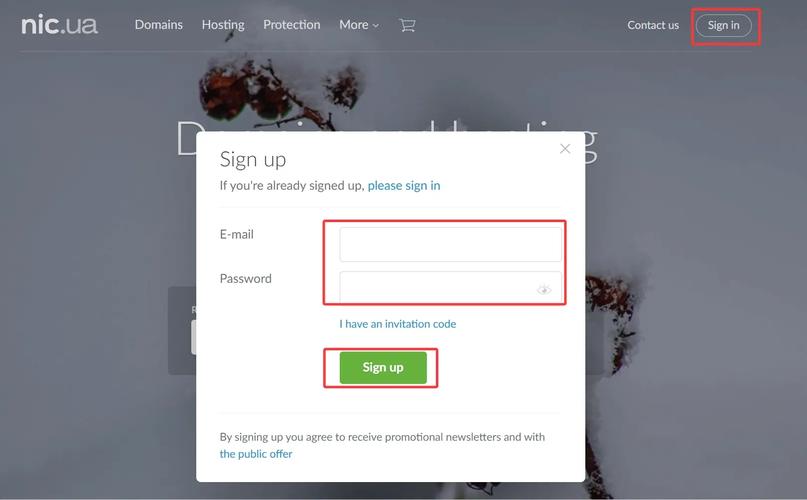
Task: Open 'I have an invitation code' link
Action: pyautogui.click(x=397, y=324)
